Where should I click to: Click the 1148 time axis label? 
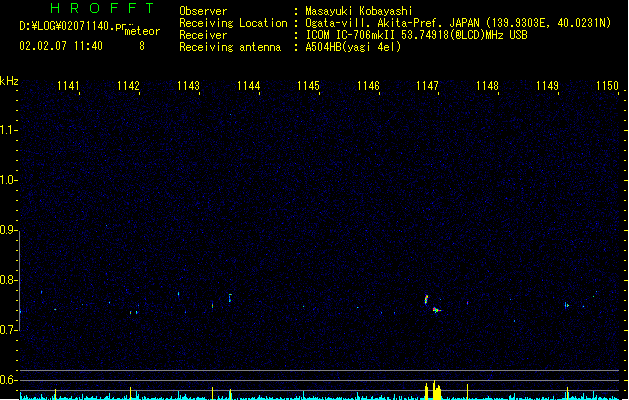click(487, 86)
